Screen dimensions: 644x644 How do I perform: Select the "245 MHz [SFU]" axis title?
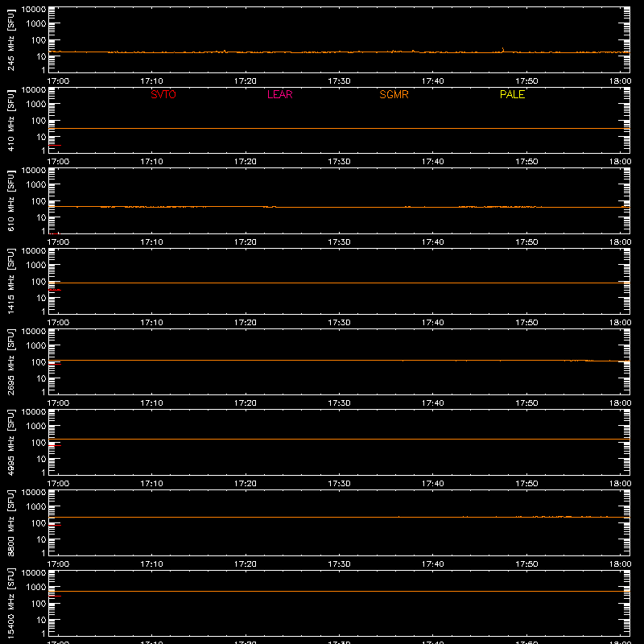click(x=11, y=39)
